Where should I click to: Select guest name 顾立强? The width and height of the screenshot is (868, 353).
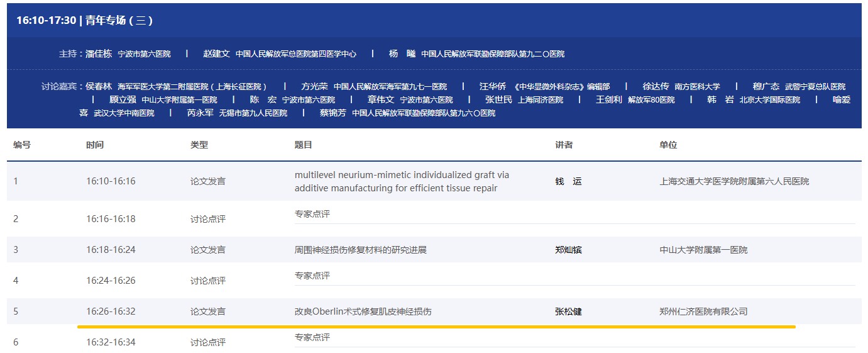point(123,99)
